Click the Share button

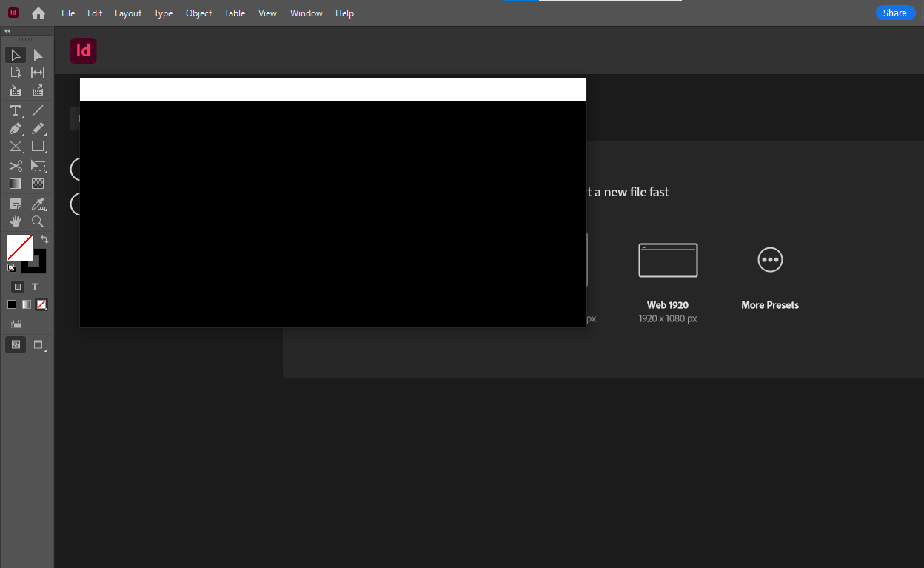(x=894, y=13)
